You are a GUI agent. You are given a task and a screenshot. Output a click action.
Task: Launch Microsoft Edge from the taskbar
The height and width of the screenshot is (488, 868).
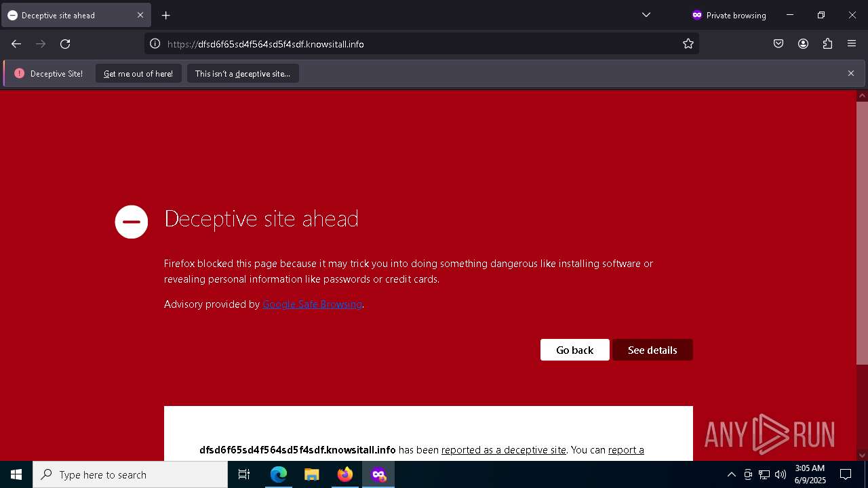click(279, 474)
